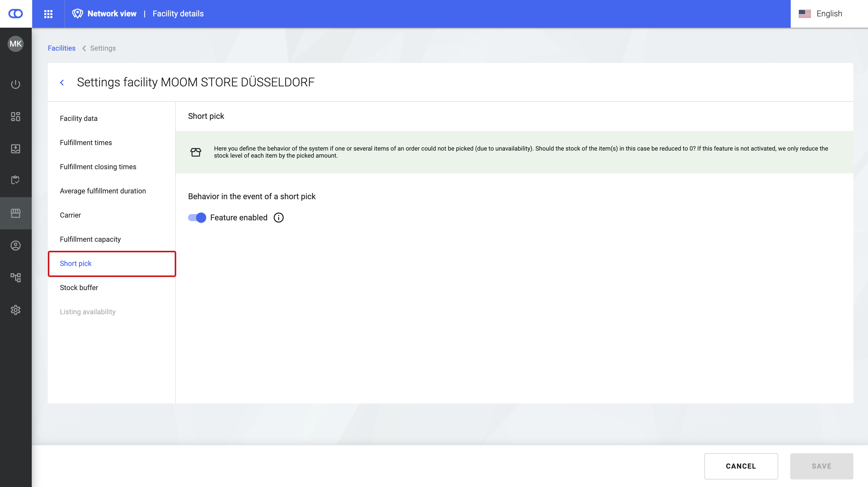This screenshot has width=868, height=487.
Task: Open the apps grid launcher icon
Action: pos(48,14)
